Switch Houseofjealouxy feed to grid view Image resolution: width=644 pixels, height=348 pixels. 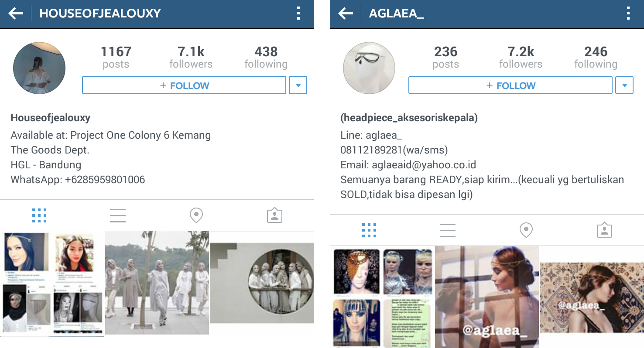click(39, 215)
